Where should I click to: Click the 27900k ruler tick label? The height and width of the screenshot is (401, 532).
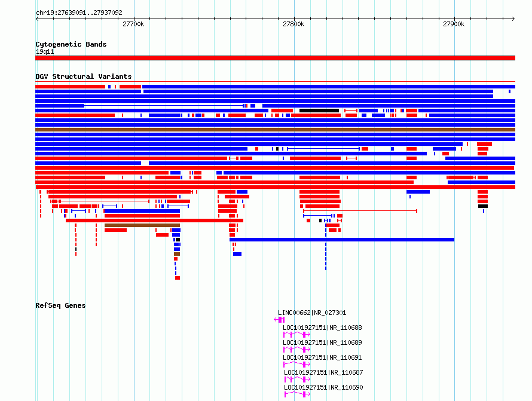tap(454, 24)
